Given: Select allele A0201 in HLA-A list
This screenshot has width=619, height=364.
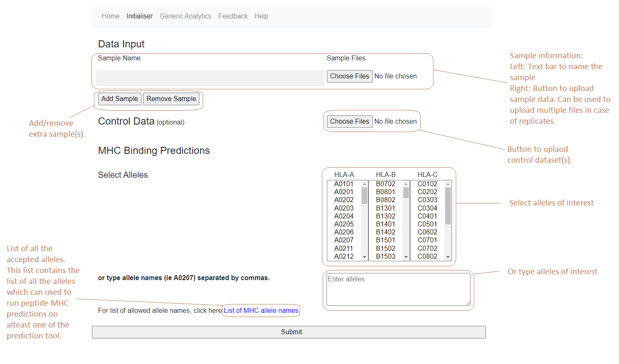Looking at the screenshot, I should pyautogui.click(x=344, y=192).
